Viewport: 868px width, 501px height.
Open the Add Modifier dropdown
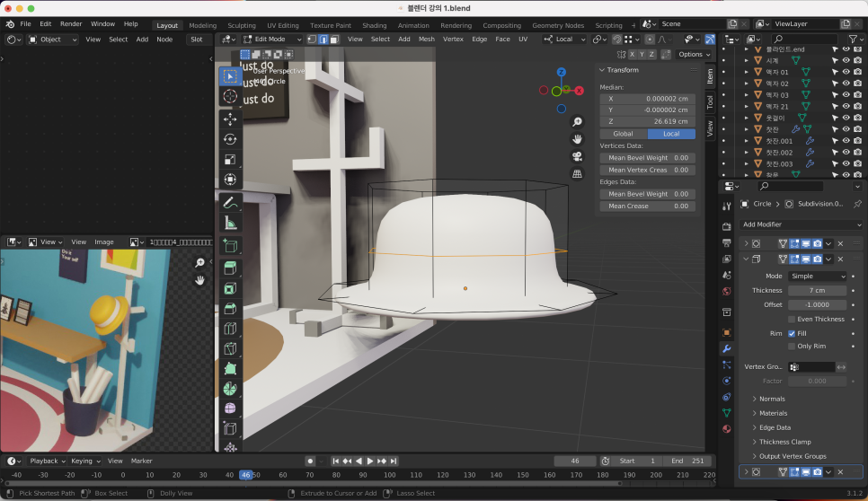(801, 224)
